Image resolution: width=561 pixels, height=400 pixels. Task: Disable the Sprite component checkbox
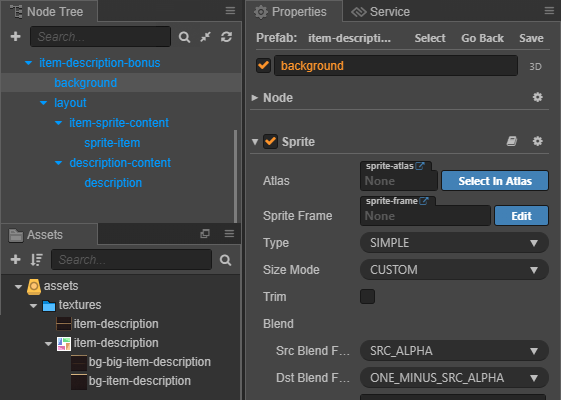(270, 142)
